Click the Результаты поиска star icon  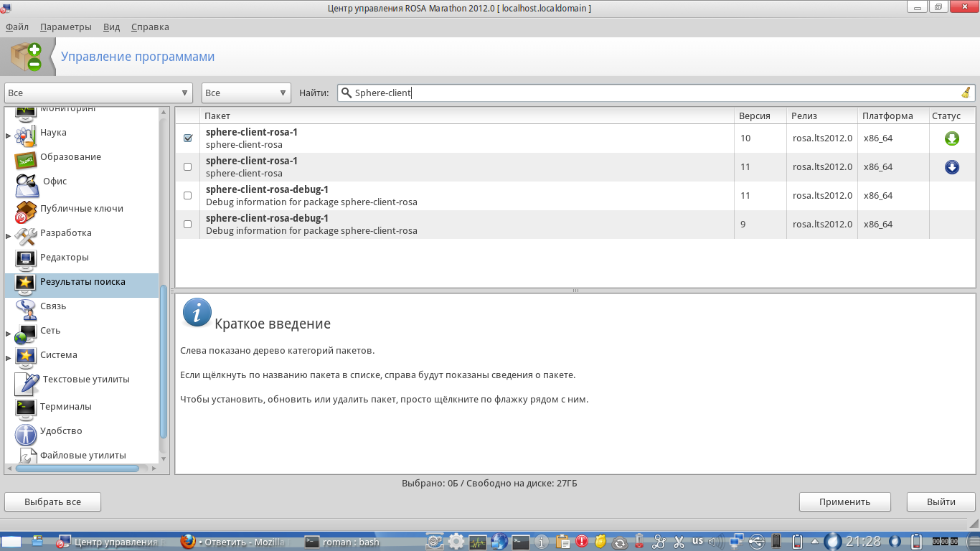(x=26, y=283)
